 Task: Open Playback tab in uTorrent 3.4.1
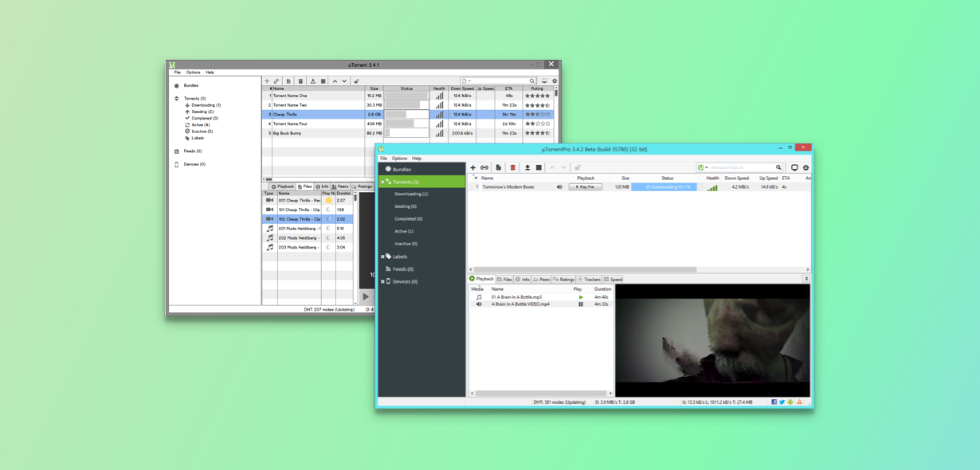(x=283, y=186)
